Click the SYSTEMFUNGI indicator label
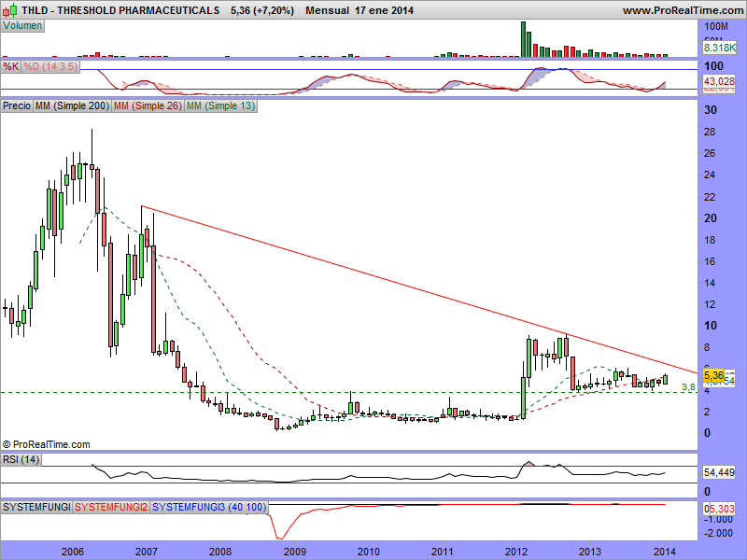The width and height of the screenshot is (747, 560). pos(36,507)
